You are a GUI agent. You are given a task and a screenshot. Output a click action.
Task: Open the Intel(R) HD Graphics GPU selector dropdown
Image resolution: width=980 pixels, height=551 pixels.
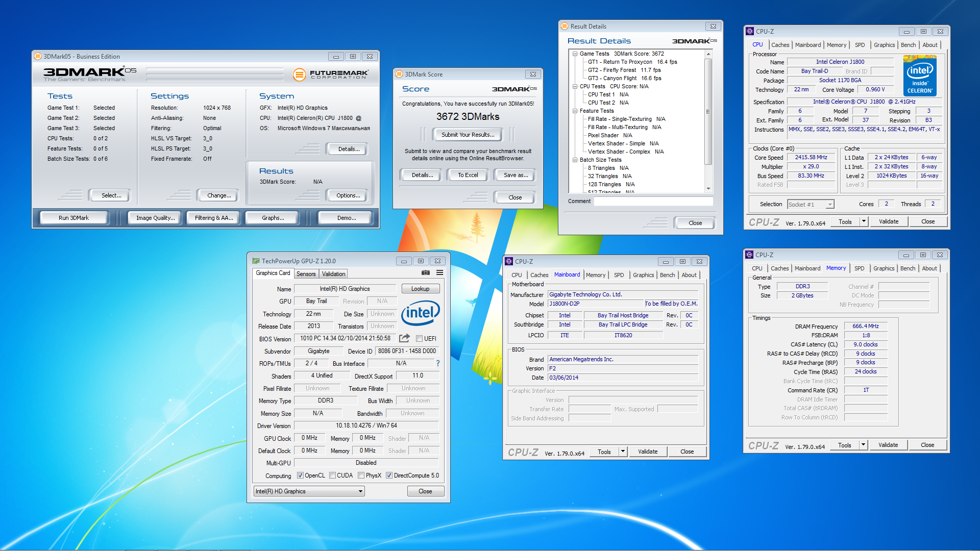click(x=309, y=491)
